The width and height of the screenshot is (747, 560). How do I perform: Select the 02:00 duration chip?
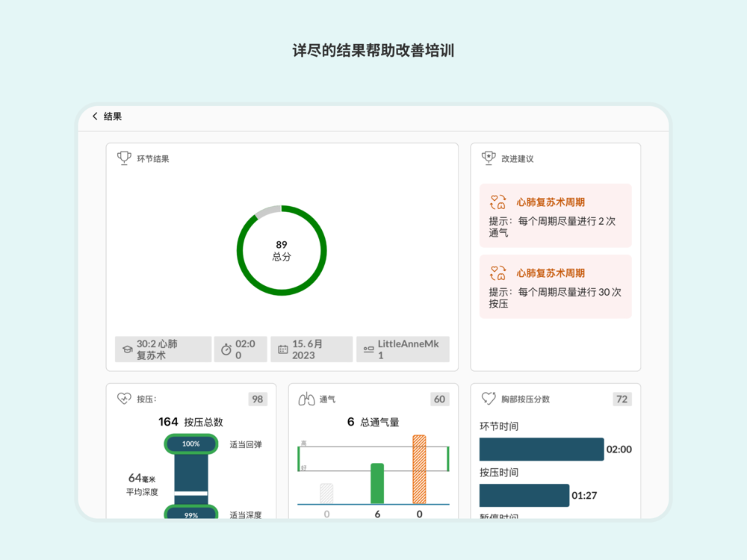(x=241, y=349)
